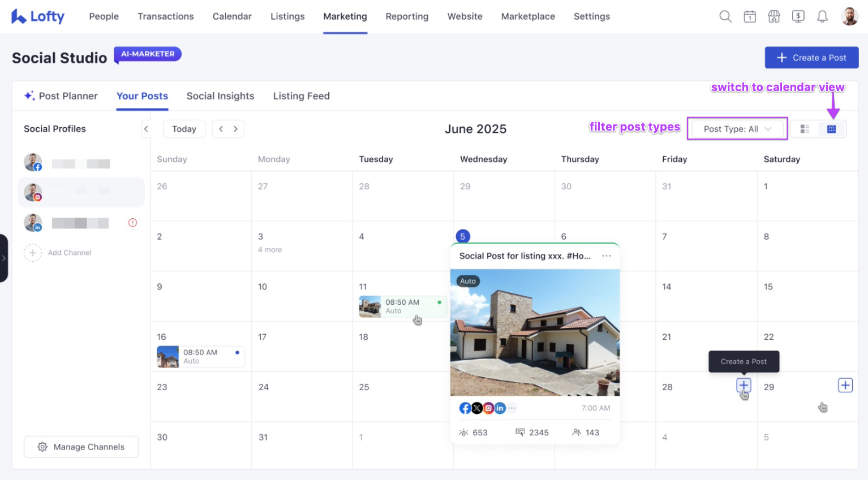Collapse the Social Profiles panel
Screen dimensions: 868x480
146,129
